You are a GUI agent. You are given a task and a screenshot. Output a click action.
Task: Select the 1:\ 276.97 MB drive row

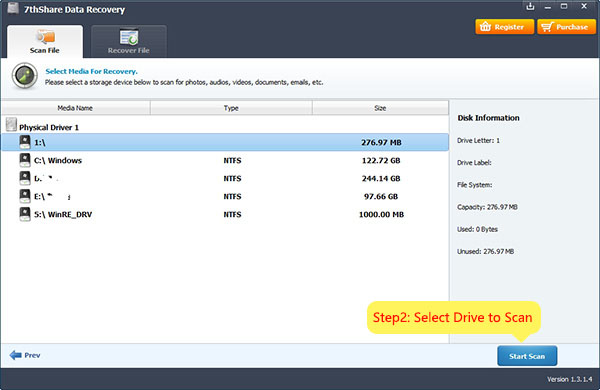[x=225, y=142]
